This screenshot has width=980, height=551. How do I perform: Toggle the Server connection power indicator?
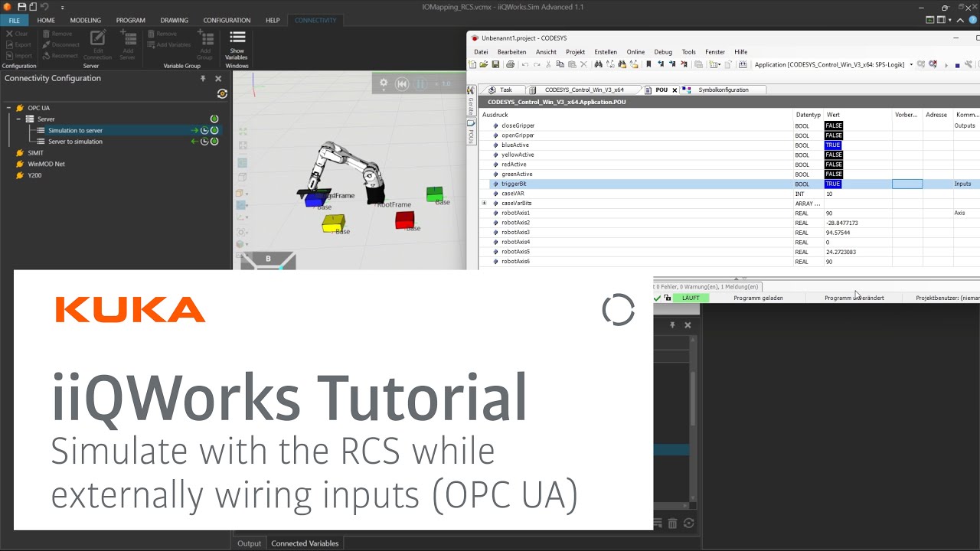[214, 119]
